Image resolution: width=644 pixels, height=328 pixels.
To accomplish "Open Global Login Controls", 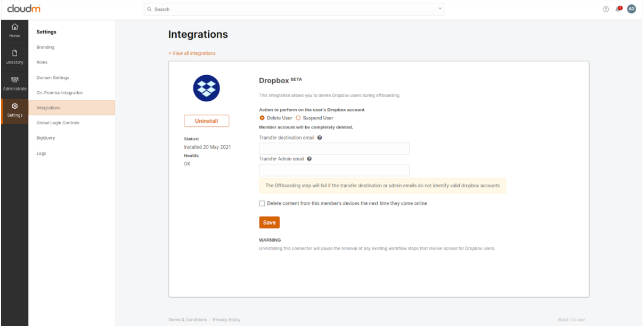I will (x=58, y=123).
